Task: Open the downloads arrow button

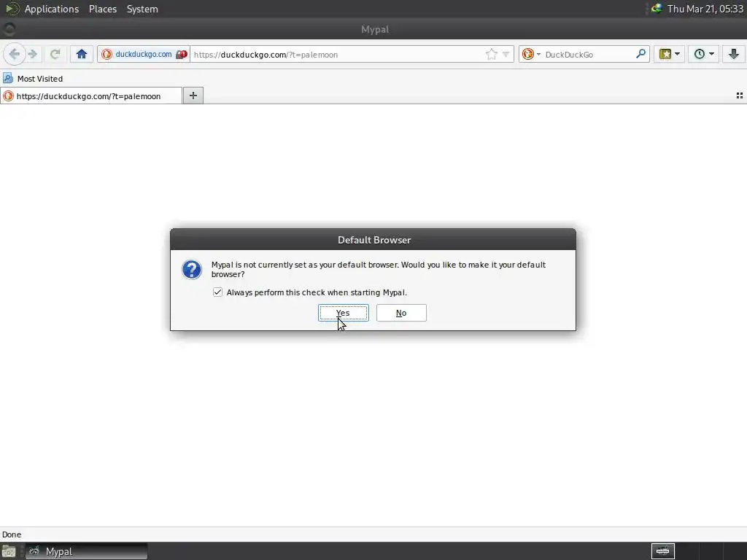Action: tap(734, 54)
